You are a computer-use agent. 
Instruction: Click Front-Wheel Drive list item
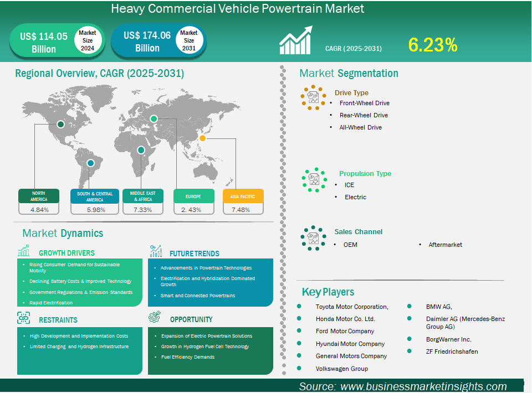click(365, 103)
